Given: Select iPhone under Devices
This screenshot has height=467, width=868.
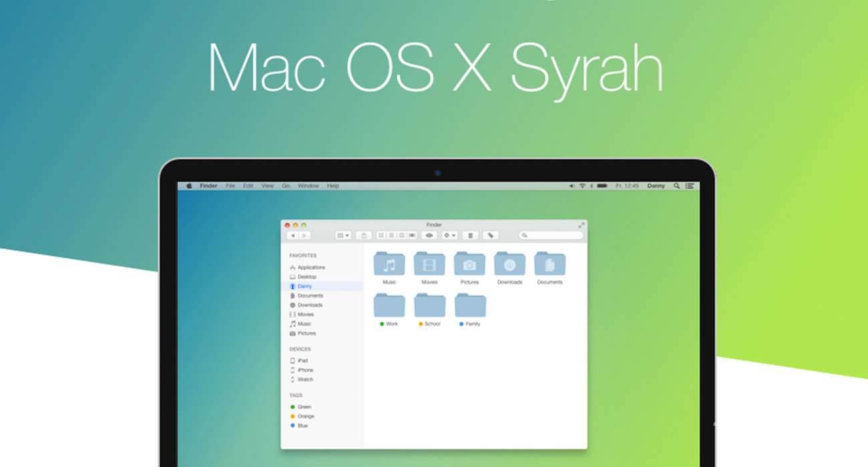Looking at the screenshot, I should (301, 370).
